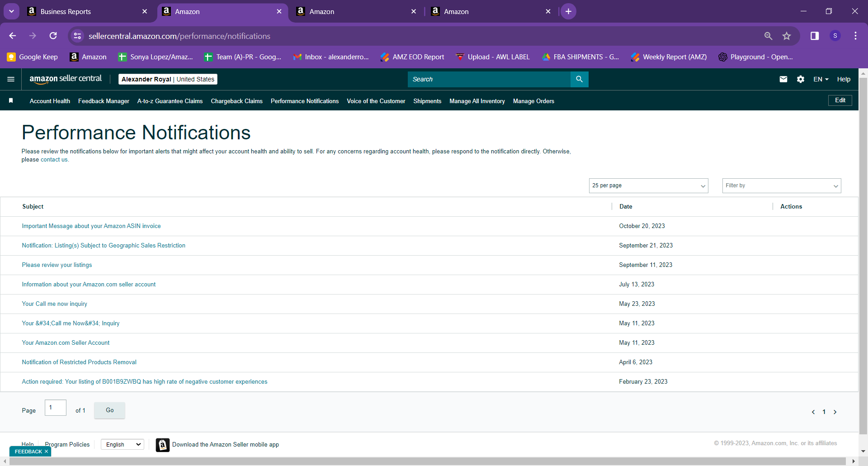Open the Inbox Gmail bookmark
868x466 pixels.
pos(331,57)
